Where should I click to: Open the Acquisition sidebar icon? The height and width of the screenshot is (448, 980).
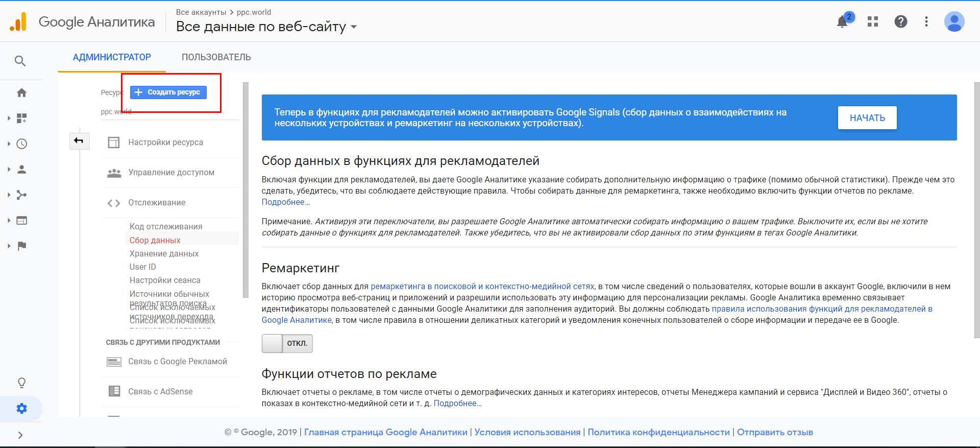click(x=21, y=195)
